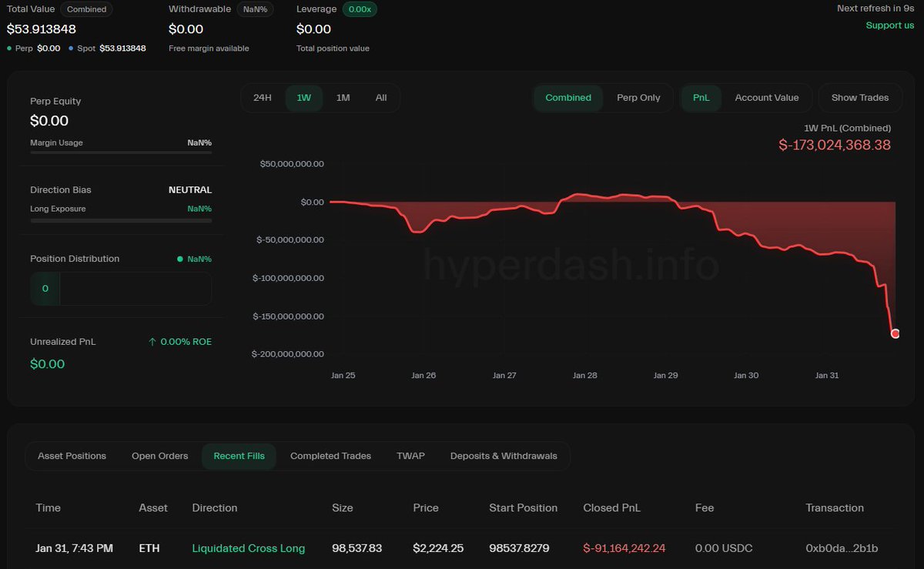Open the Completed Trades tab
The height and width of the screenshot is (569, 924).
point(330,456)
